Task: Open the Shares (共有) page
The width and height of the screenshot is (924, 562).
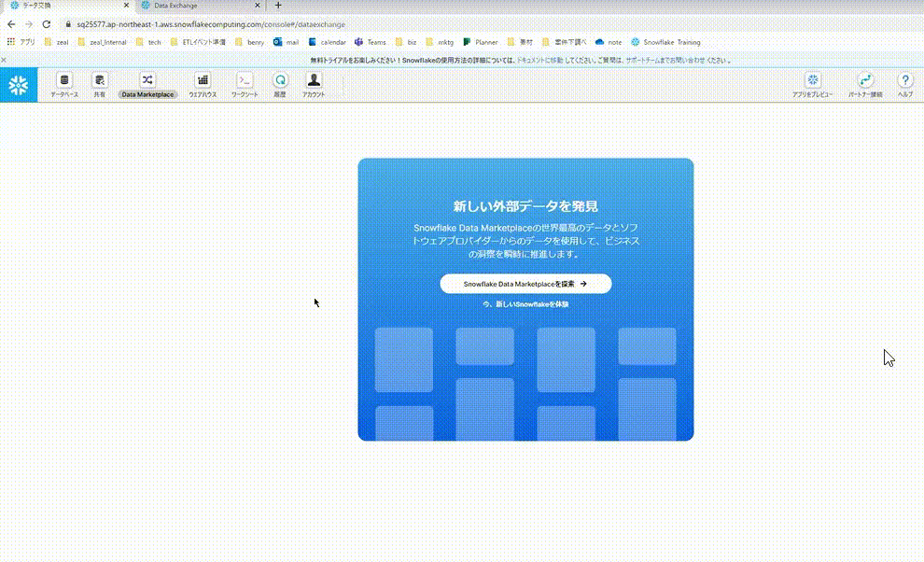Action: [100, 85]
